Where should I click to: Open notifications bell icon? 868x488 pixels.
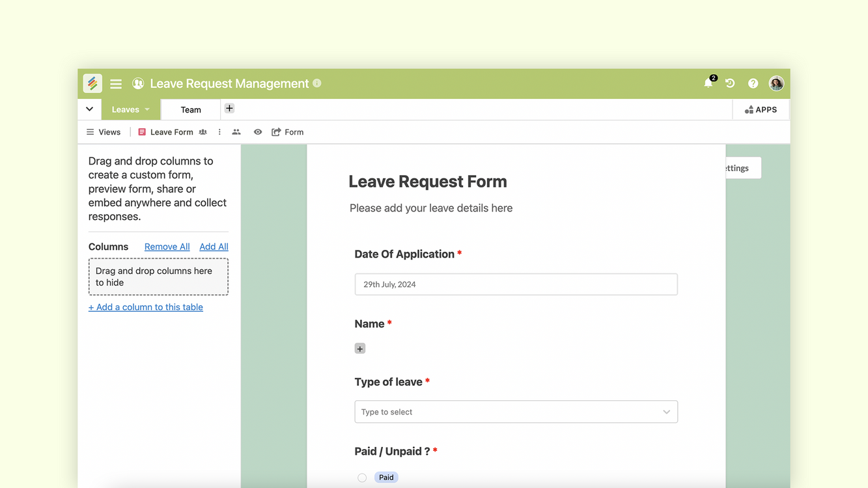point(708,83)
